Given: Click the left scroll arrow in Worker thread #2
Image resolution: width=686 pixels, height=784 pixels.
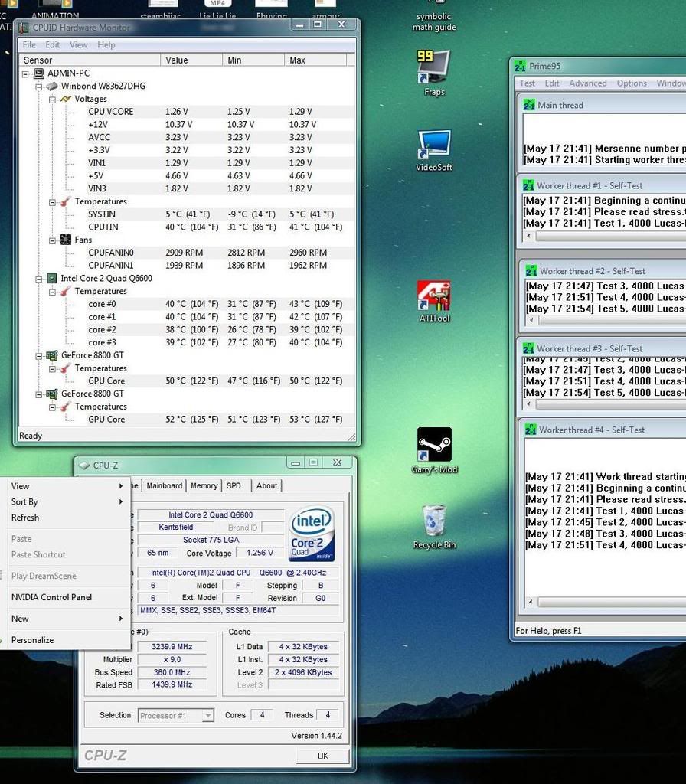Looking at the screenshot, I should coord(531,321).
